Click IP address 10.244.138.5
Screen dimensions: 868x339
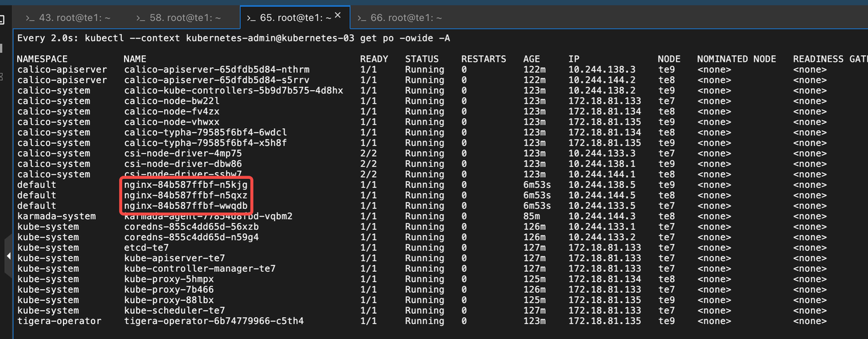602,184
